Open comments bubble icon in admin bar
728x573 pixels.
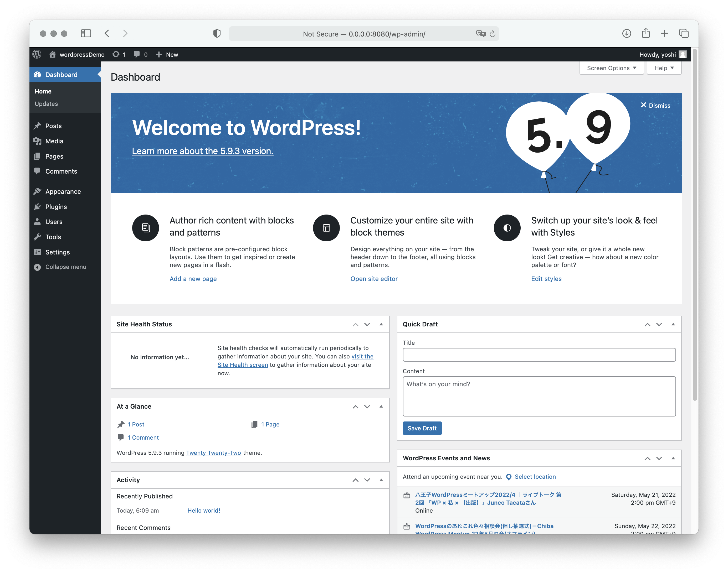coord(137,54)
